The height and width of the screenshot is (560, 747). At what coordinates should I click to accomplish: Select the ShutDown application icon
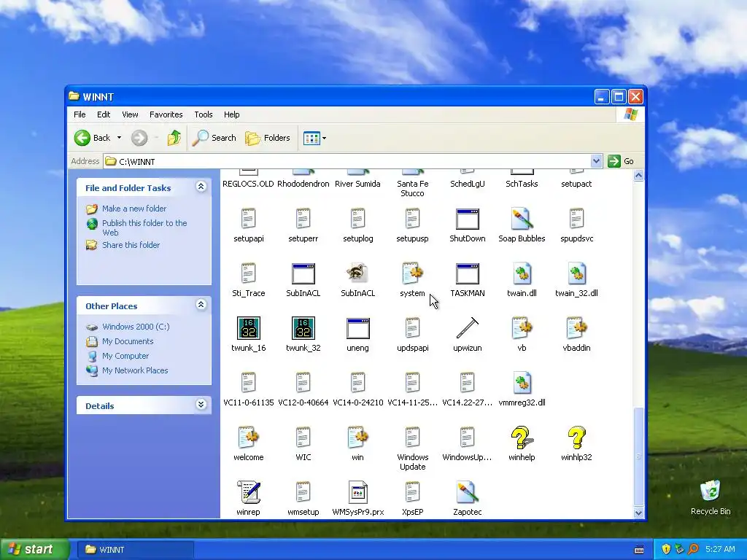(467, 219)
